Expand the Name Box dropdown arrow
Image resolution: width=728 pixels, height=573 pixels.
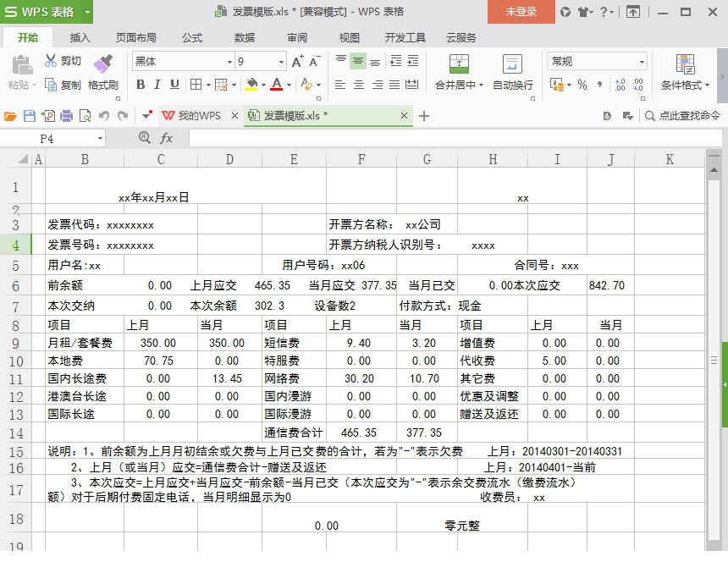pyautogui.click(x=100, y=138)
